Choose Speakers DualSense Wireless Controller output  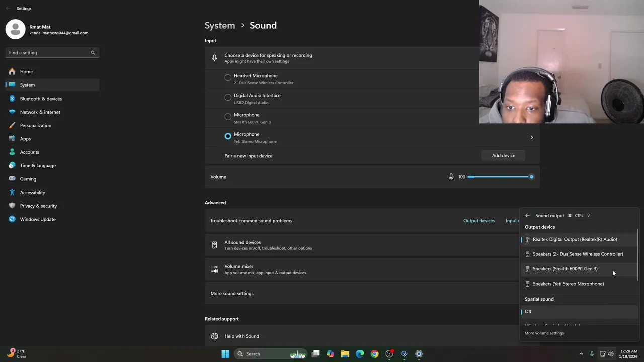[x=579, y=254]
